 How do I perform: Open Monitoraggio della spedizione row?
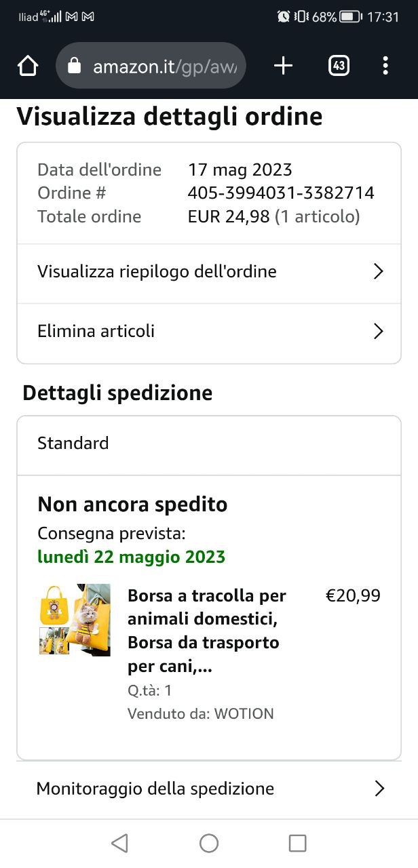[155, 789]
